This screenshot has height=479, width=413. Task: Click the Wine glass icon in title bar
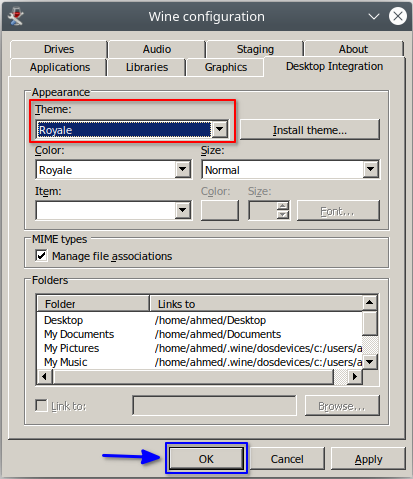click(x=16, y=17)
